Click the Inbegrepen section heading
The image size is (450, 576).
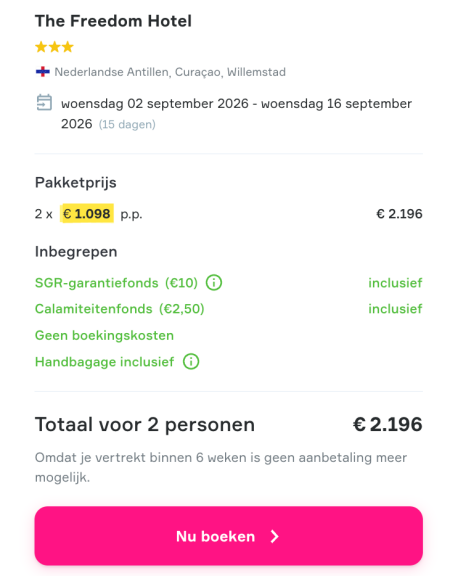pos(76,252)
